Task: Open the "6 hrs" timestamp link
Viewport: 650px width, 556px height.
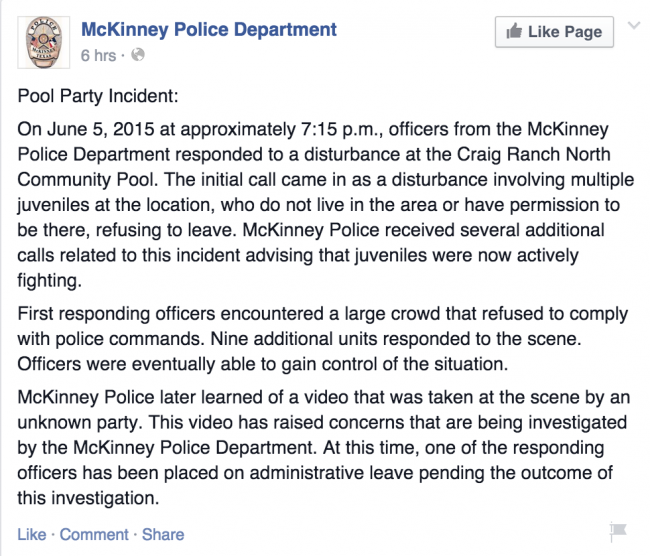Action: (98, 55)
